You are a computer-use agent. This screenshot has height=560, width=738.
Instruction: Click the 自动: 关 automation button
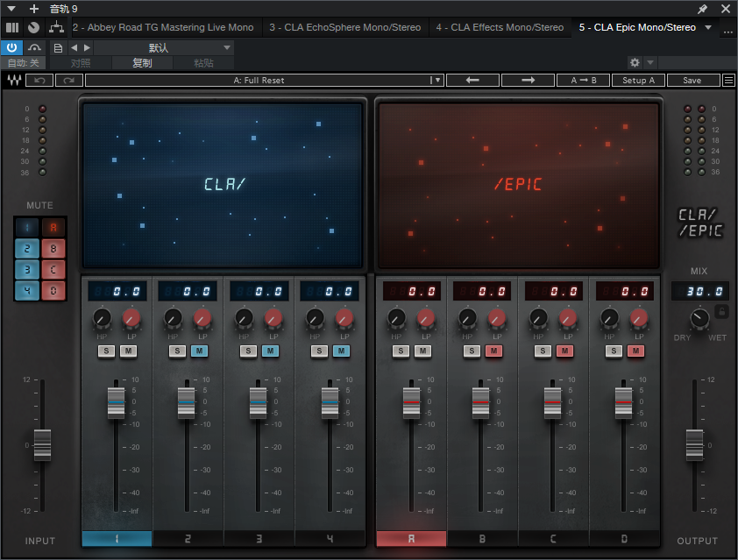point(23,62)
